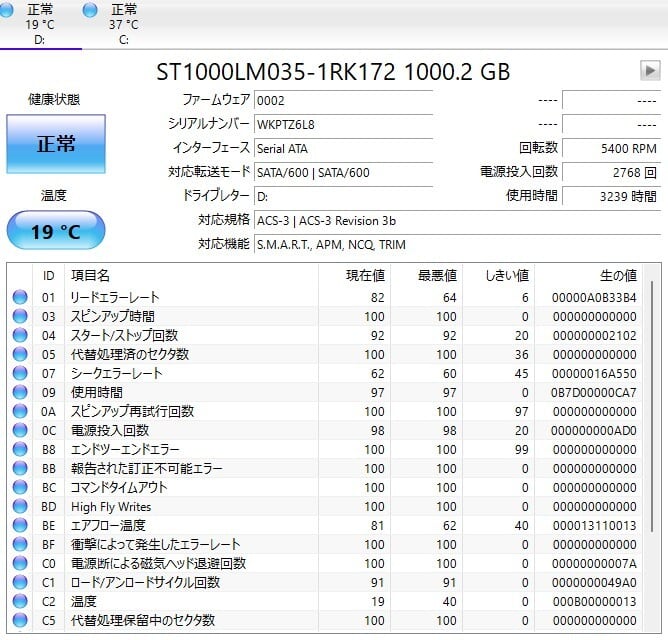Click the 5400 RPM rotation speed field

click(611, 148)
